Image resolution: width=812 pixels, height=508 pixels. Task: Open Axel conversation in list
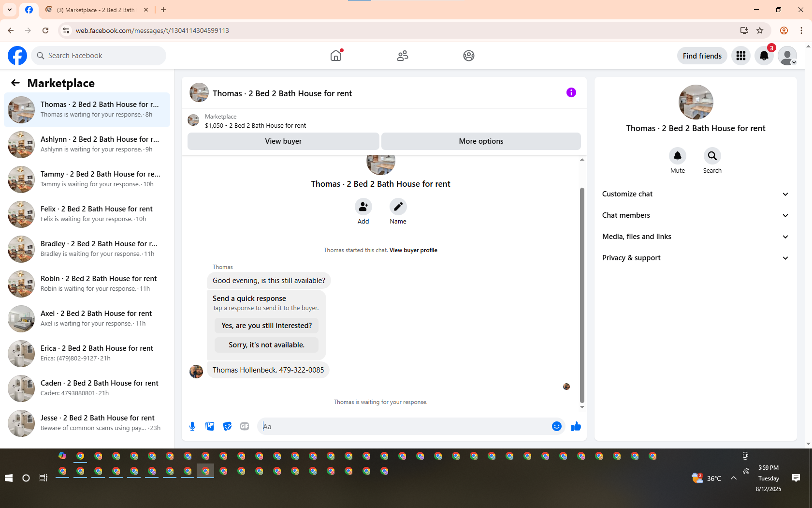[x=87, y=319]
